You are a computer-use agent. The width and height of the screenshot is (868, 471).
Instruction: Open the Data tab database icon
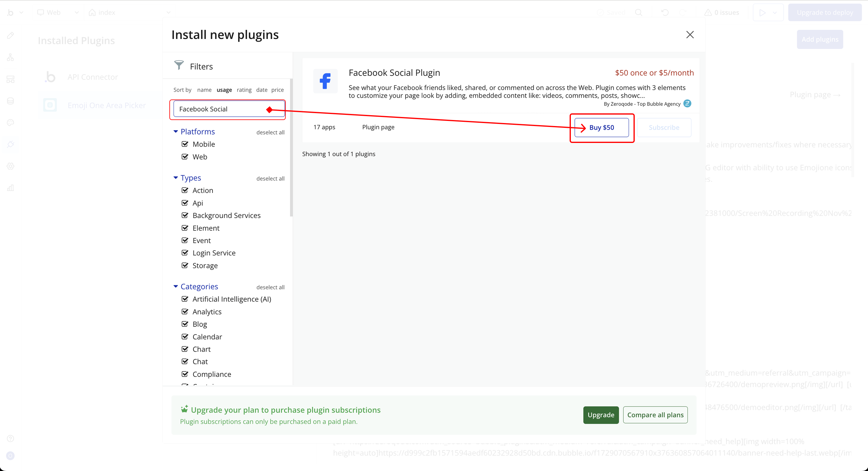(x=11, y=101)
